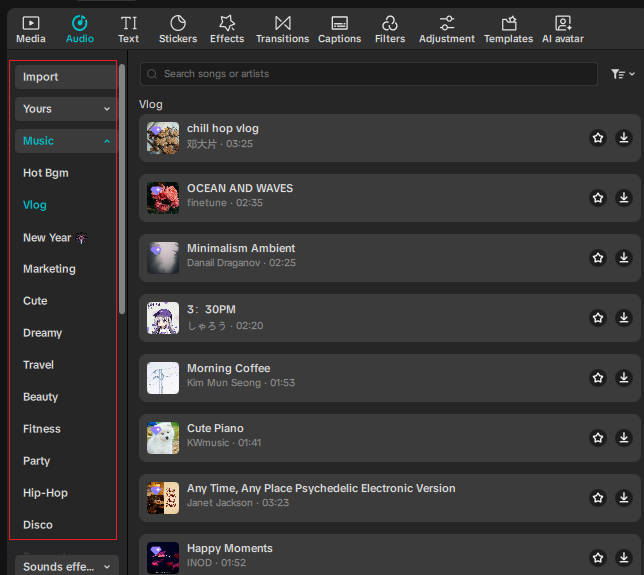Open the AI avatar panel

(562, 29)
